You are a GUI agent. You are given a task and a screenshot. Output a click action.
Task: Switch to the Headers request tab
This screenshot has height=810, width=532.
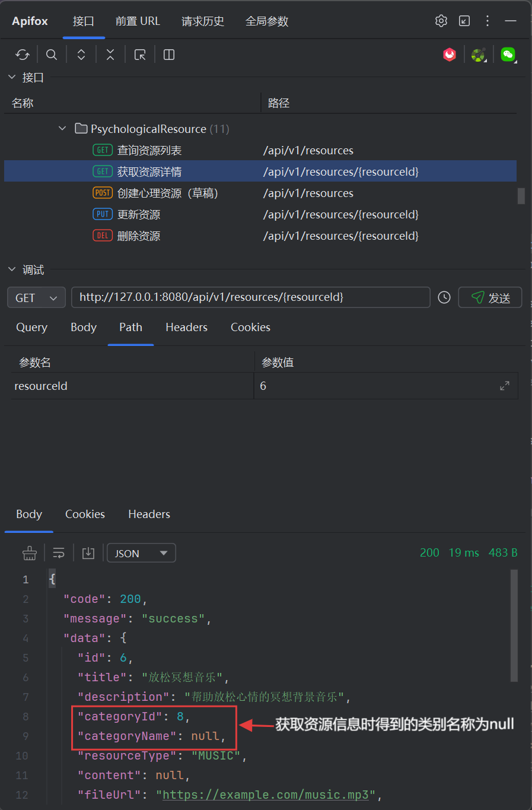pyautogui.click(x=186, y=327)
